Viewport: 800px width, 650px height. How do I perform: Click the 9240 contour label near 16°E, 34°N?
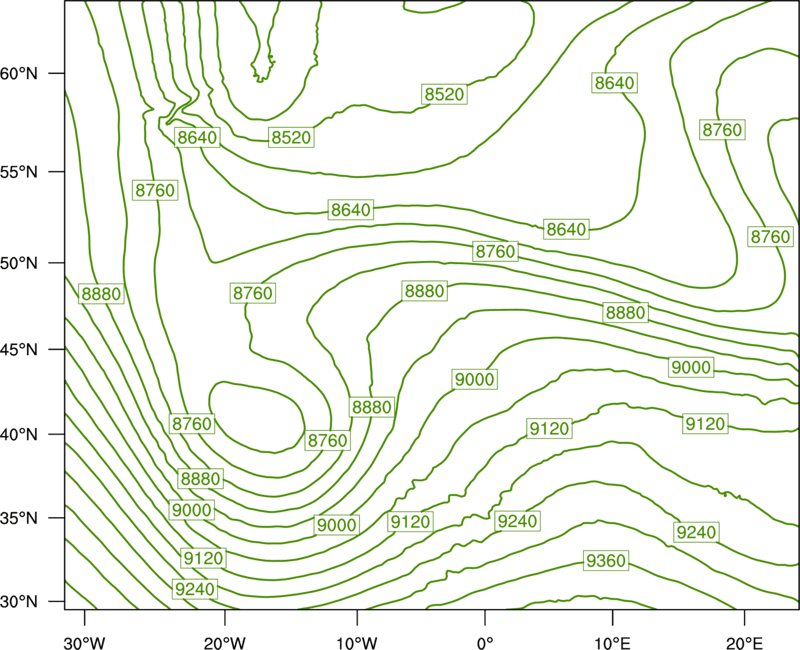696,532
